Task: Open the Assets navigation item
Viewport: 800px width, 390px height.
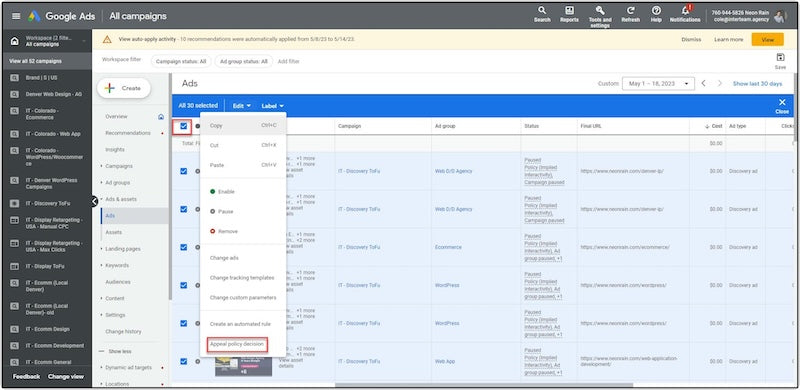Action: (x=113, y=232)
